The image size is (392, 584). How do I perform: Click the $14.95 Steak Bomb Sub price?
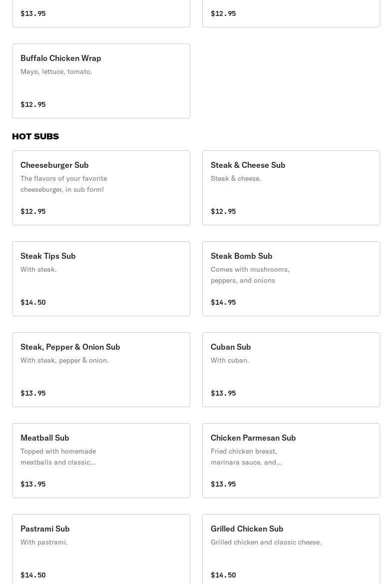pyautogui.click(x=223, y=302)
